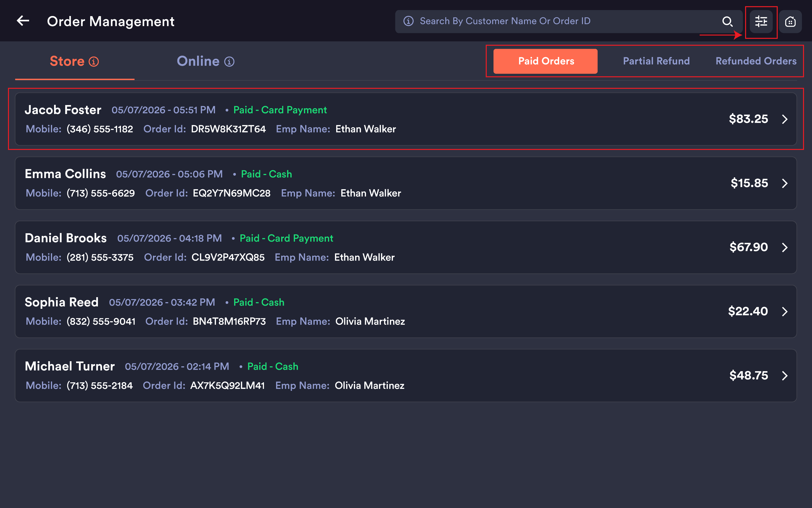Click mobile number (346) 555-1182
The height and width of the screenshot is (508, 812).
[100, 129]
